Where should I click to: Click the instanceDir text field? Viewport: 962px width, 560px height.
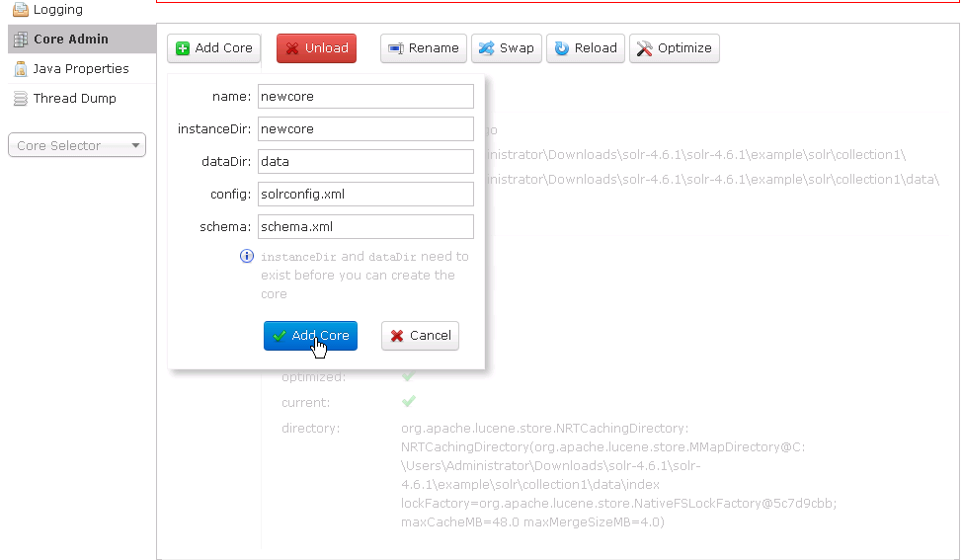click(x=365, y=128)
